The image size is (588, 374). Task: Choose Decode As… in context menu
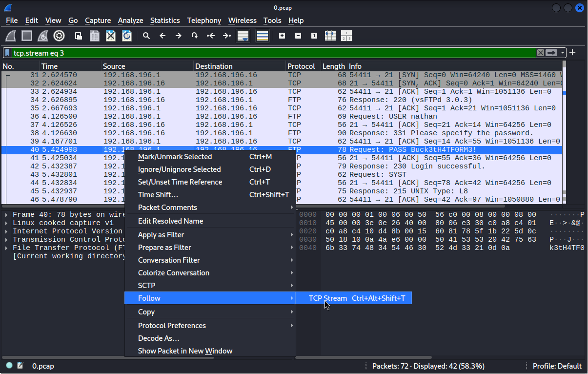click(x=210, y=338)
